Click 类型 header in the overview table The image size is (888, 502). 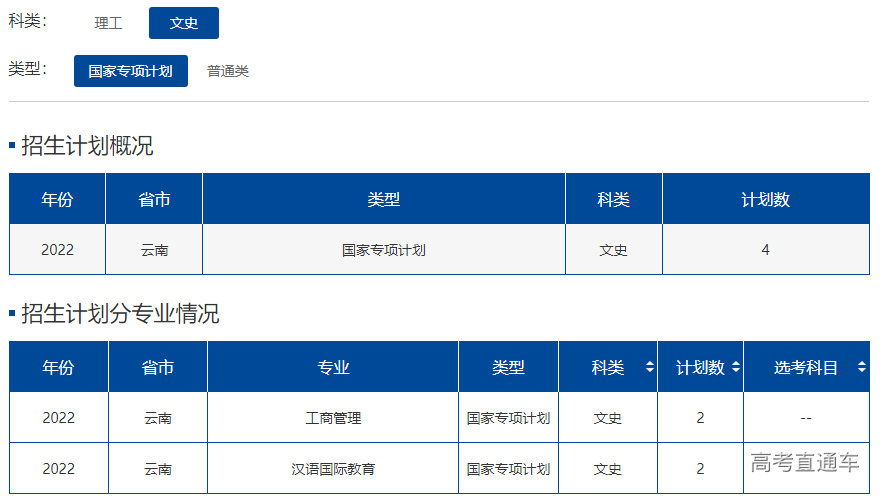pos(383,199)
